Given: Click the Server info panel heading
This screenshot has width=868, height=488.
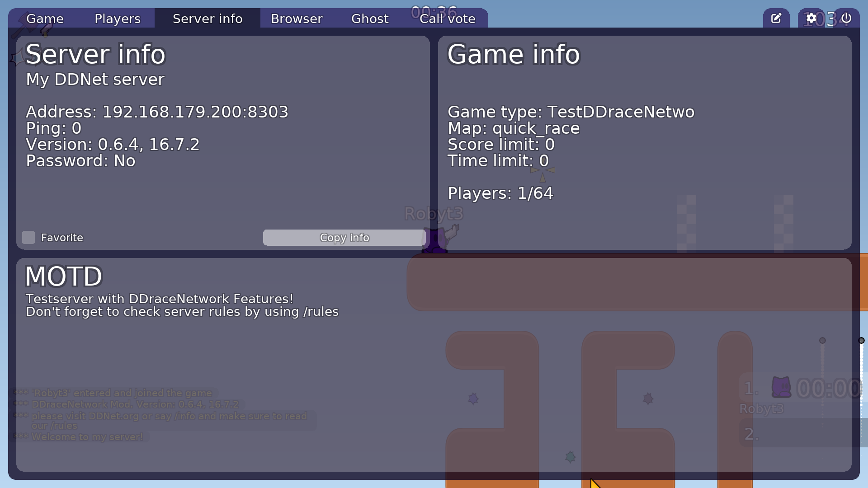Looking at the screenshot, I should [95, 54].
